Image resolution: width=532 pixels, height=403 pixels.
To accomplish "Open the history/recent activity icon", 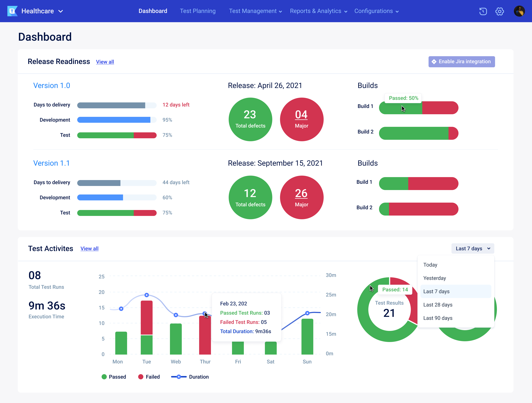I will [483, 11].
